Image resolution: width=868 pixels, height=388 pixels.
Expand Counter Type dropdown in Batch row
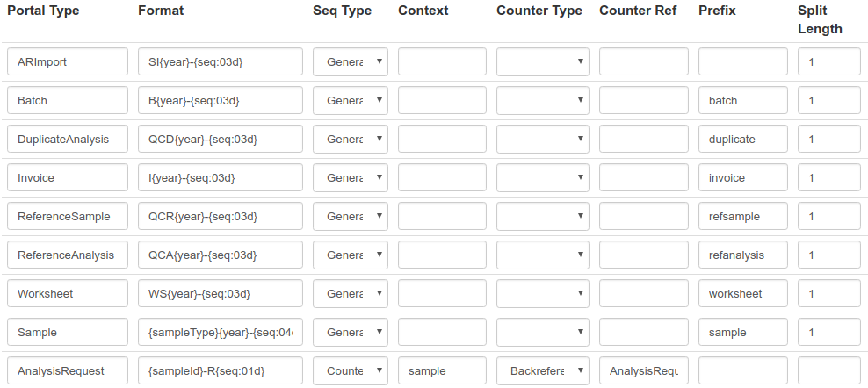coord(542,101)
